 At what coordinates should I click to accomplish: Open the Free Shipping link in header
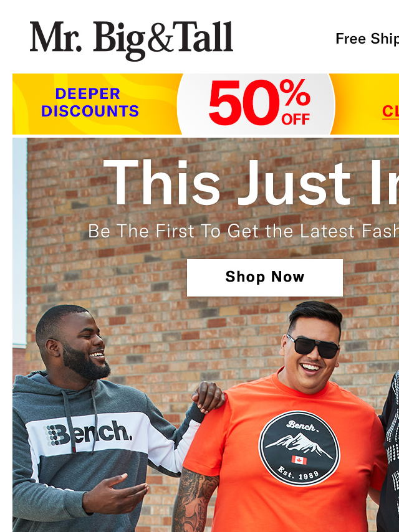coord(367,39)
